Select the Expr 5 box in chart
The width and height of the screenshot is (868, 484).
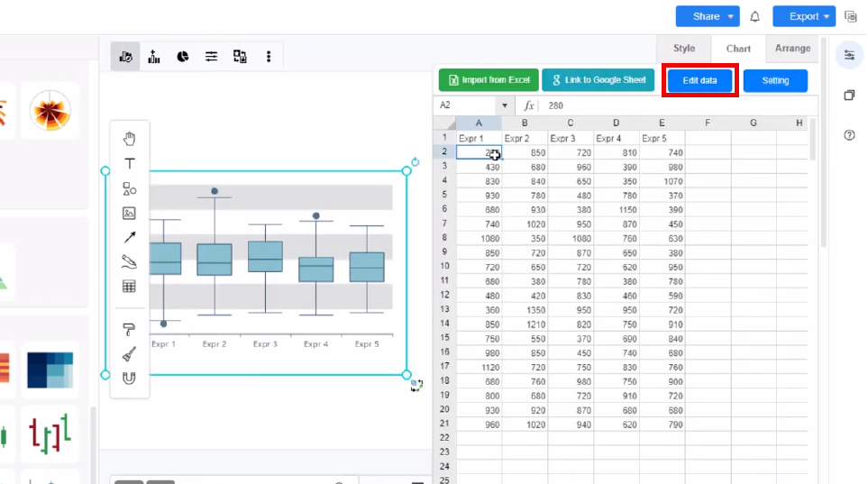(367, 267)
